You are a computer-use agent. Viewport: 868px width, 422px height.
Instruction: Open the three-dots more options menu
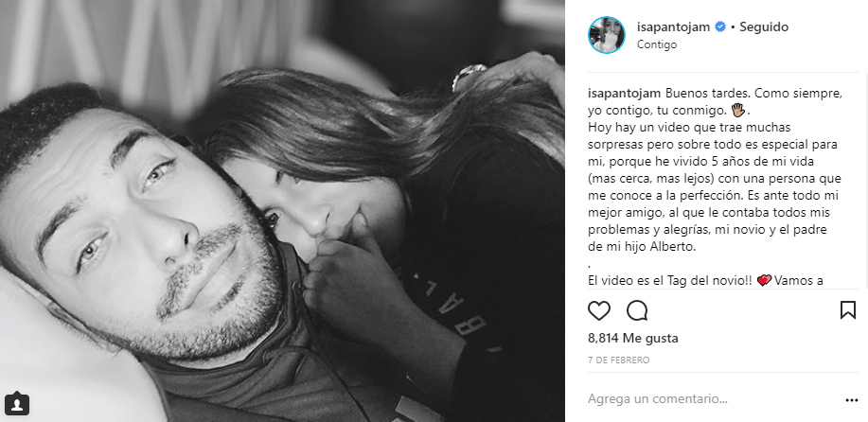point(851,400)
